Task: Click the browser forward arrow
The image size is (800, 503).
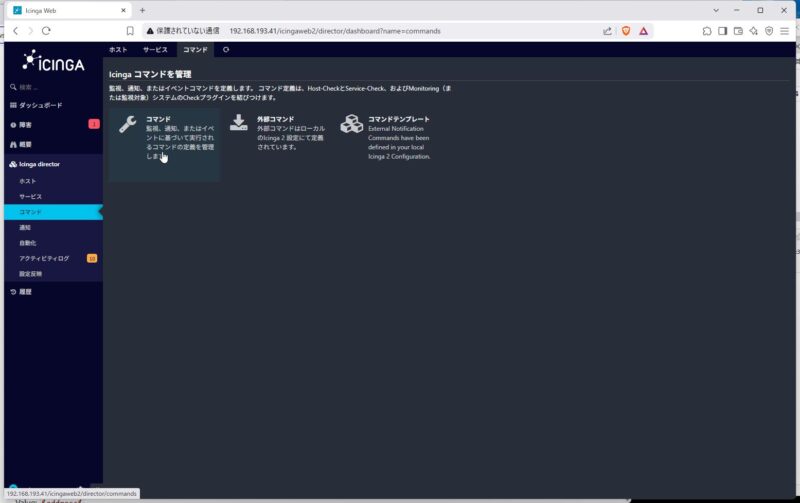Action: (x=31, y=31)
